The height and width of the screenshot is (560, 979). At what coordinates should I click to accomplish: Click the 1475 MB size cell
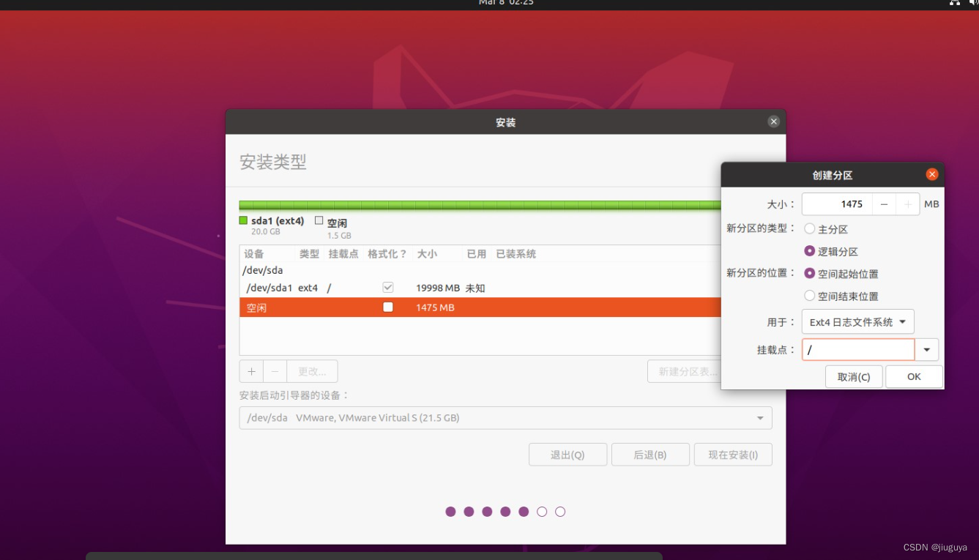[x=435, y=307]
